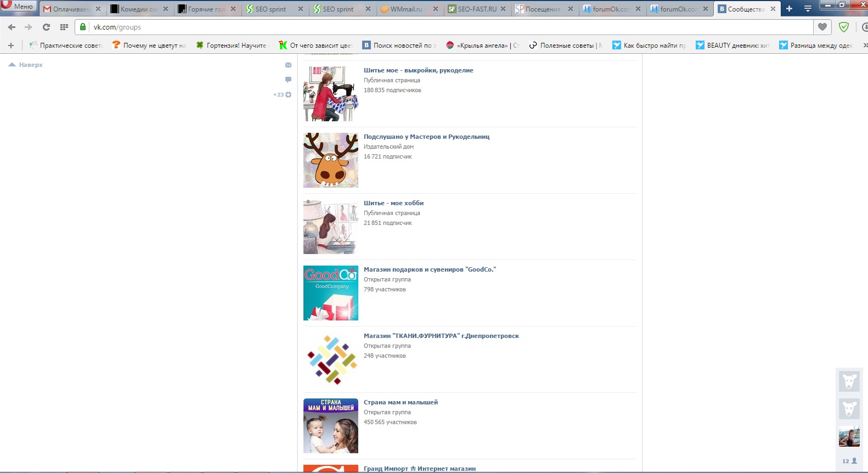Open Шитье мое - выкройки, рукоделие group
The height and width of the screenshot is (473, 868).
[418, 70]
